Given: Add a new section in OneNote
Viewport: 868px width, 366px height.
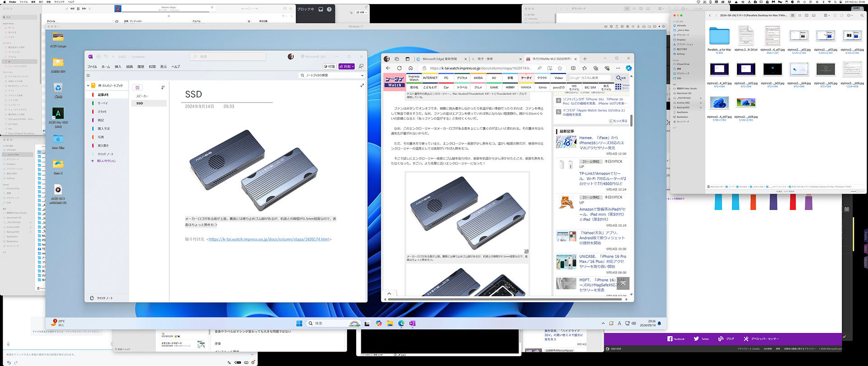Looking at the screenshot, I should point(104,161).
